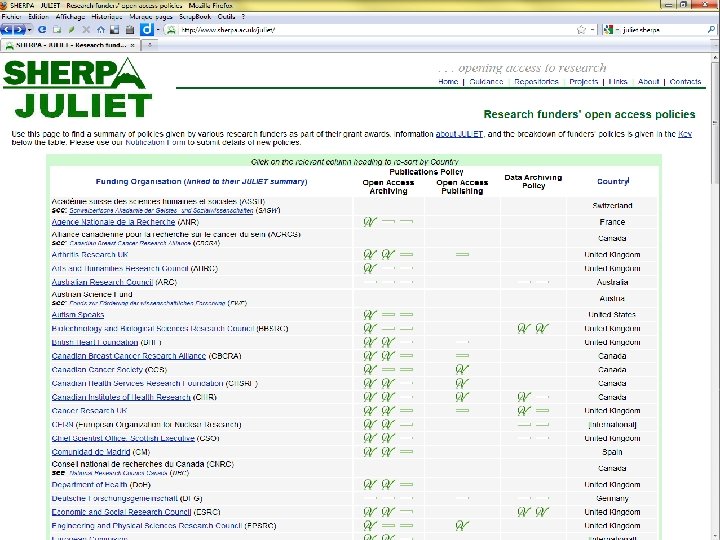Screen dimensions: 720x540
Task: Select the SHERPA JULIET browser tab
Action: [70, 45]
